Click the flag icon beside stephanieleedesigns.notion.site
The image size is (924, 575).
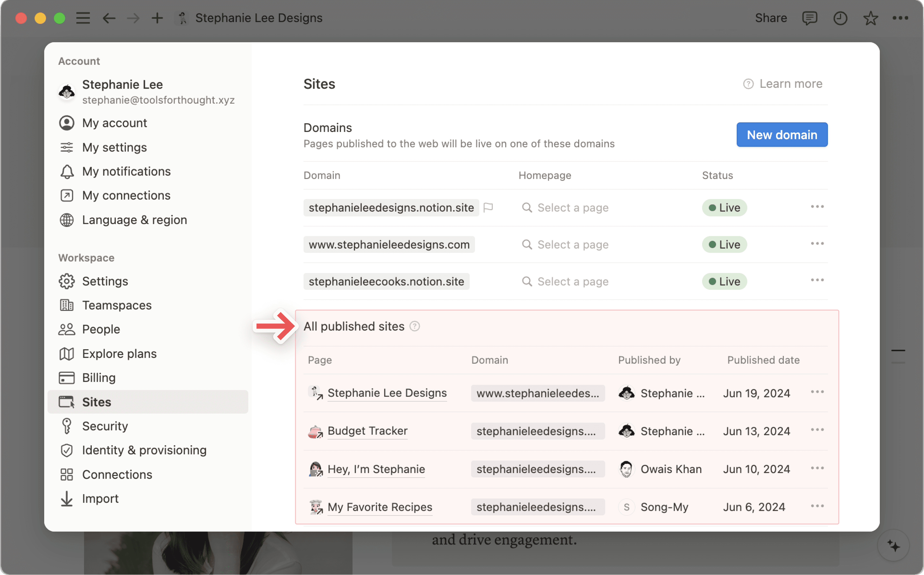488,207
